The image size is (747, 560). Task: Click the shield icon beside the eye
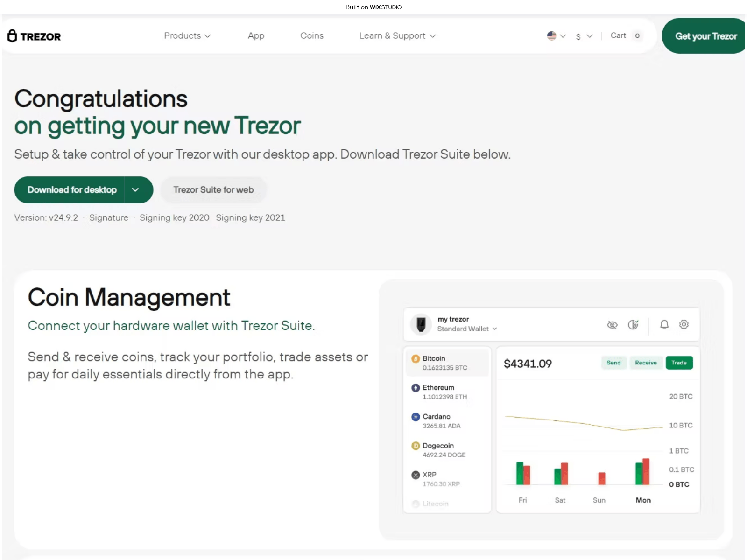[x=633, y=325]
